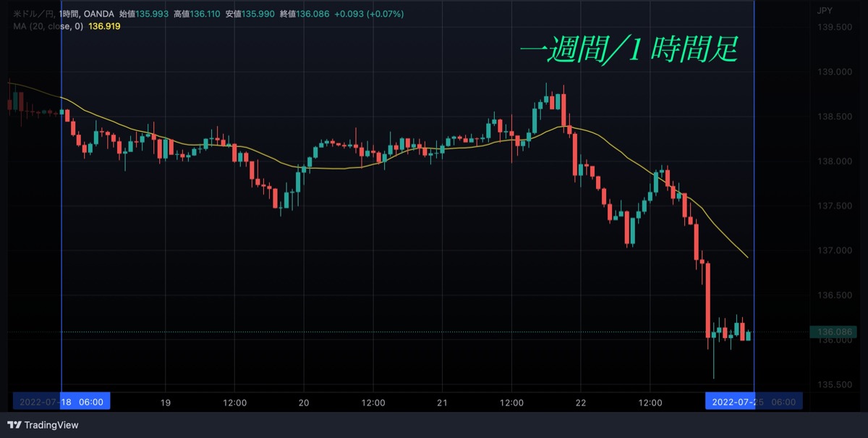The height and width of the screenshot is (438, 868).
Task: Click the 136.500 price axis label
Action: pos(834,295)
